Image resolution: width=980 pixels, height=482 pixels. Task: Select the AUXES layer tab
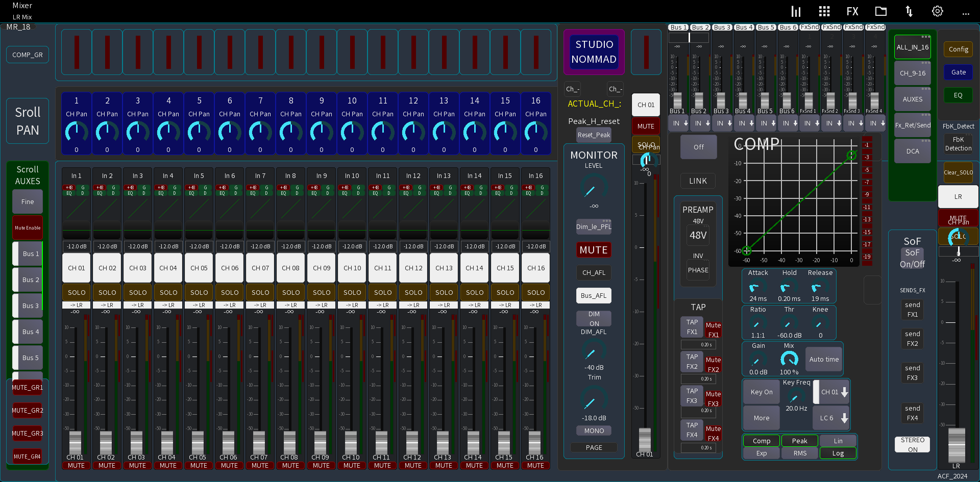(x=912, y=98)
